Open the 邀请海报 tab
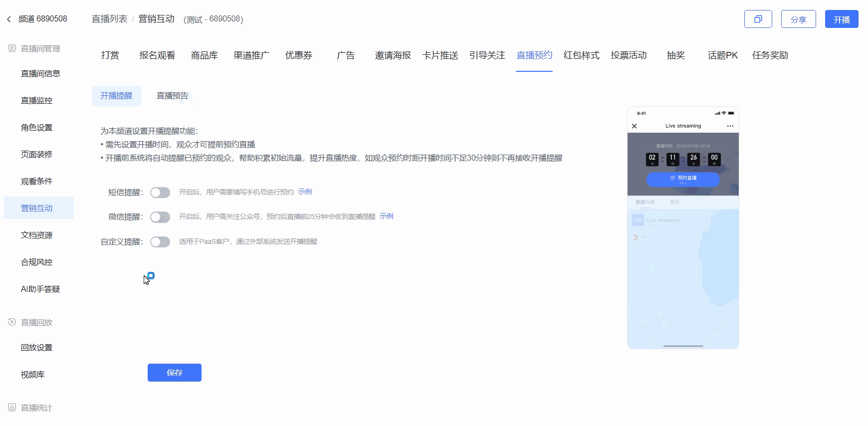The width and height of the screenshot is (868, 426). [393, 55]
